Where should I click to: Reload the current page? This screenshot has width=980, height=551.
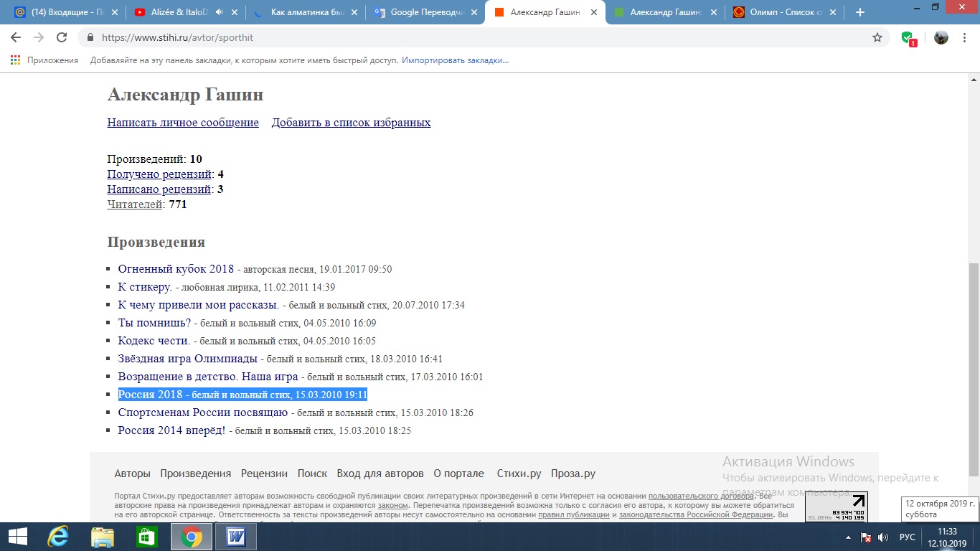click(x=62, y=38)
